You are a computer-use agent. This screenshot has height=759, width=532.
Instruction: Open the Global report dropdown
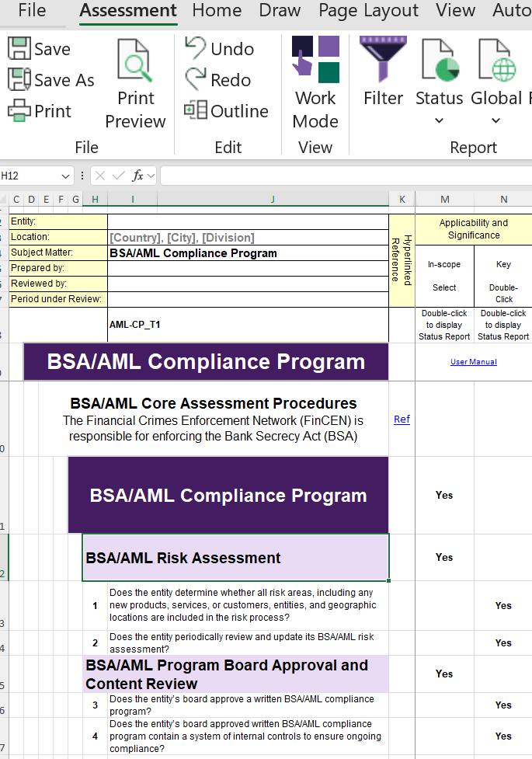pyautogui.click(x=496, y=120)
